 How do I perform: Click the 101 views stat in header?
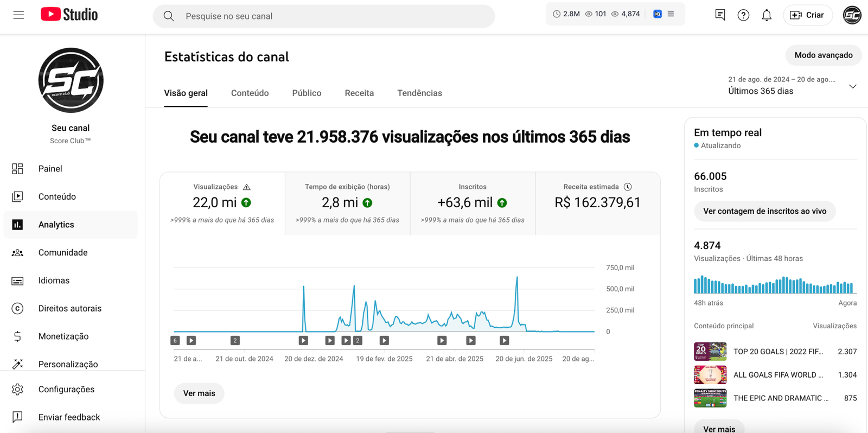[x=596, y=14]
